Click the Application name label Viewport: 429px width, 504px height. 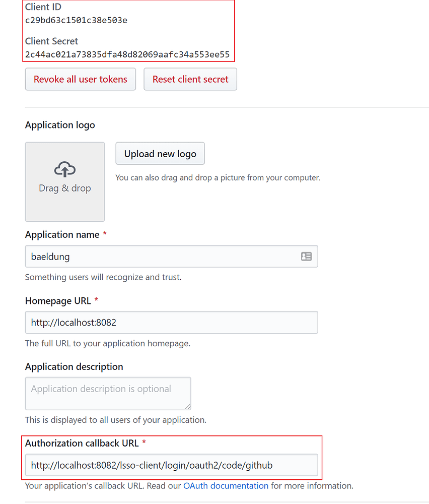pyautogui.click(x=62, y=235)
